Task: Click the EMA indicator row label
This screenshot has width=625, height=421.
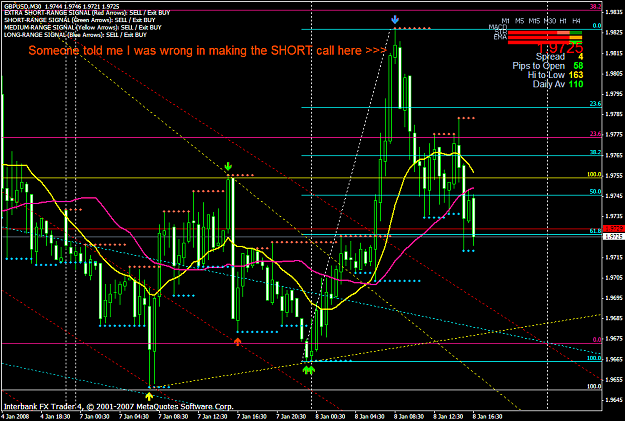Action: (500, 37)
